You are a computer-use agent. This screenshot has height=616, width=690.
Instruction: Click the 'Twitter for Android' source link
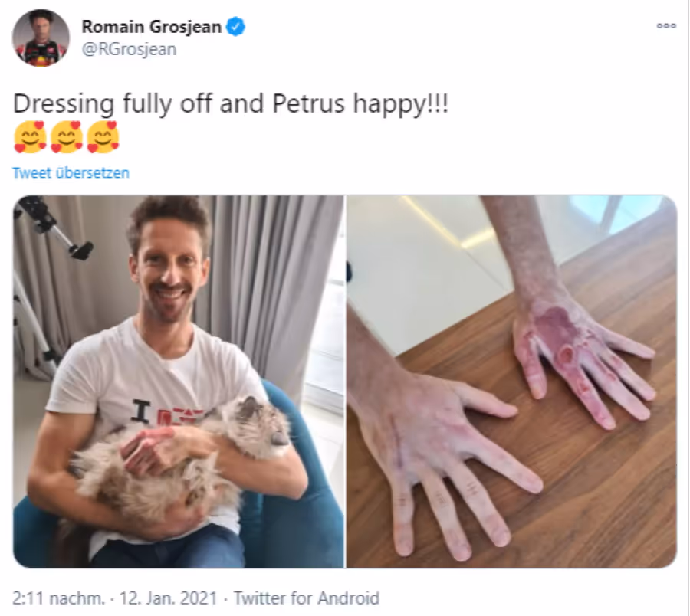(306, 598)
